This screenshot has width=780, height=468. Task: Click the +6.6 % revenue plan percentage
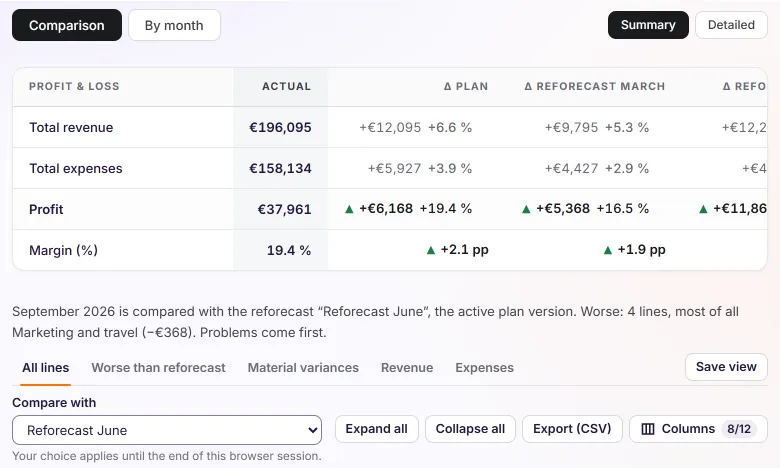[x=450, y=127]
